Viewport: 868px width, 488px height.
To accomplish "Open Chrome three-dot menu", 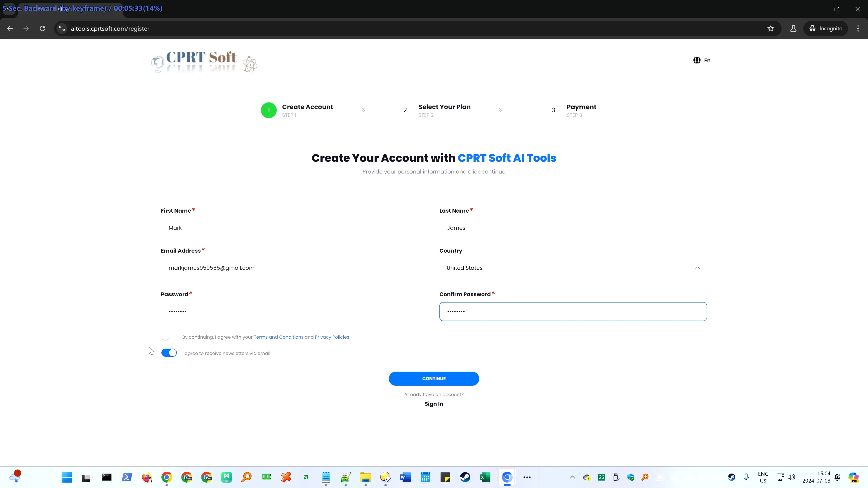I will (x=858, y=29).
